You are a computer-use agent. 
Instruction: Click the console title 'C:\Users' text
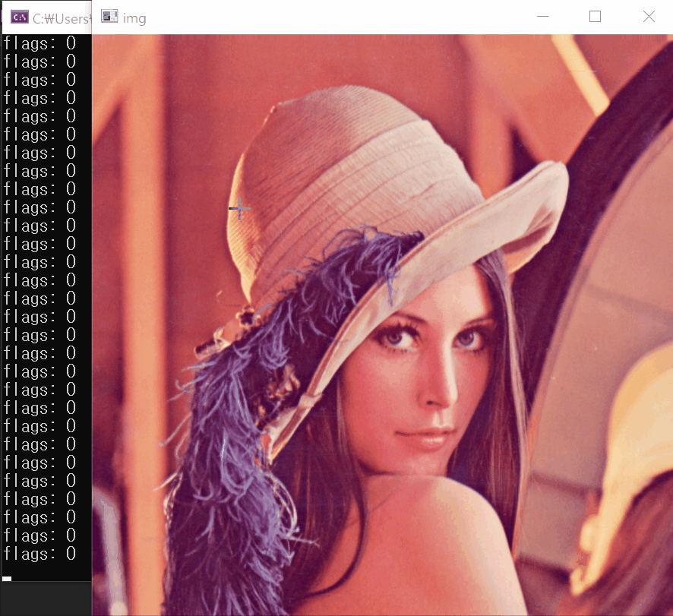pos(61,19)
